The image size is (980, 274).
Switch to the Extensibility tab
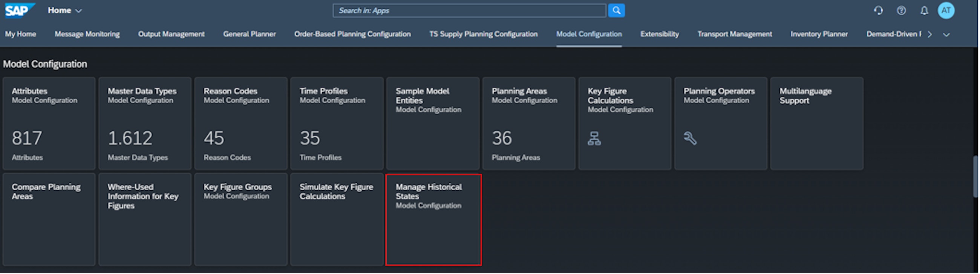tap(659, 34)
